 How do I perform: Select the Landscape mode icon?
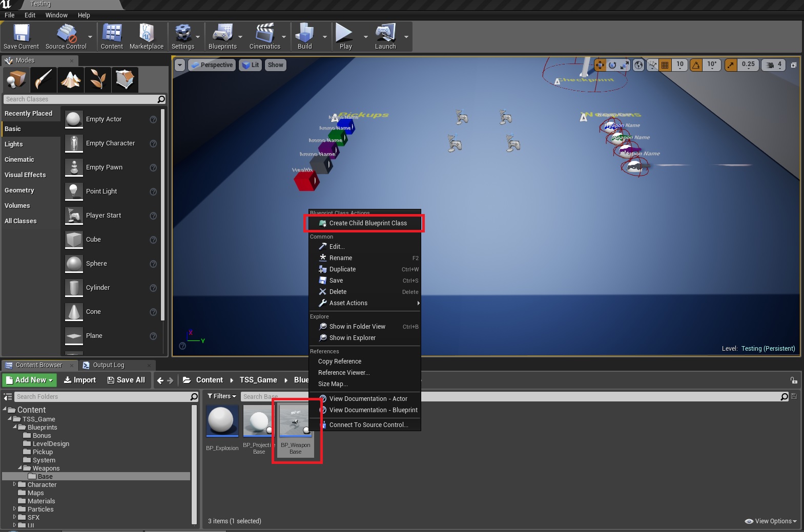point(71,79)
